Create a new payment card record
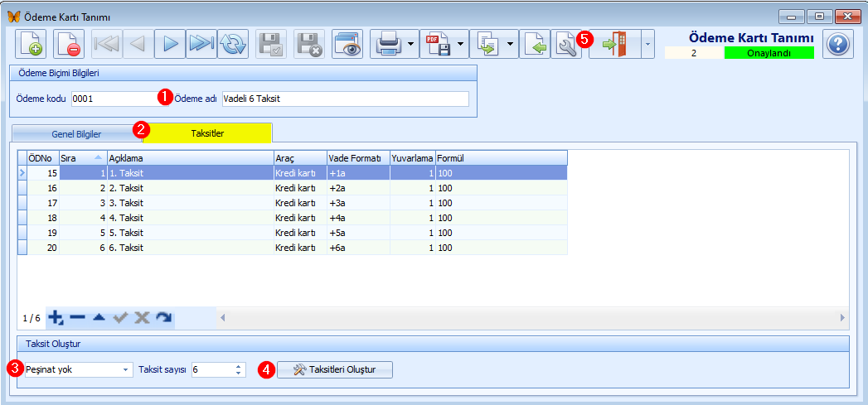This screenshot has height=405, width=868. tap(30, 44)
